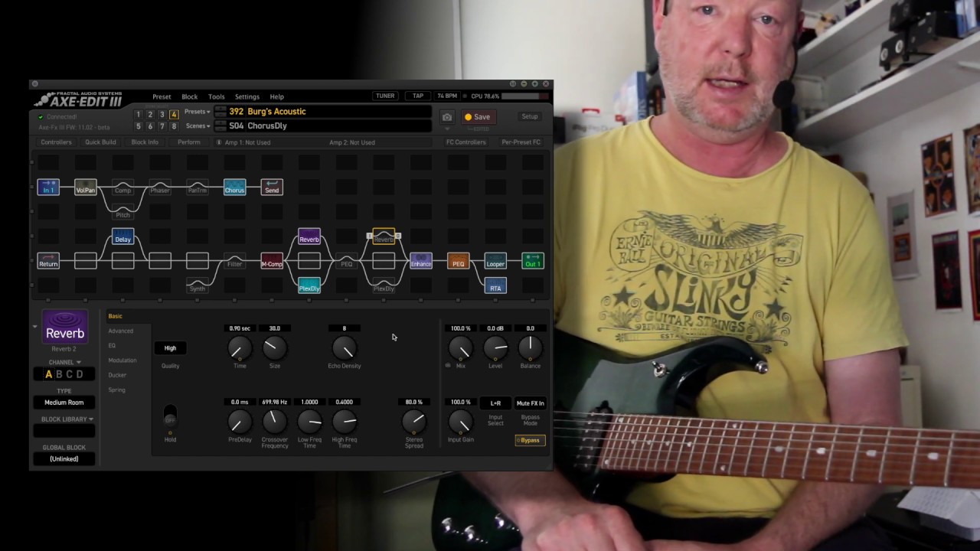Click the Mix knob
The width and height of the screenshot is (980, 551).
pos(461,348)
